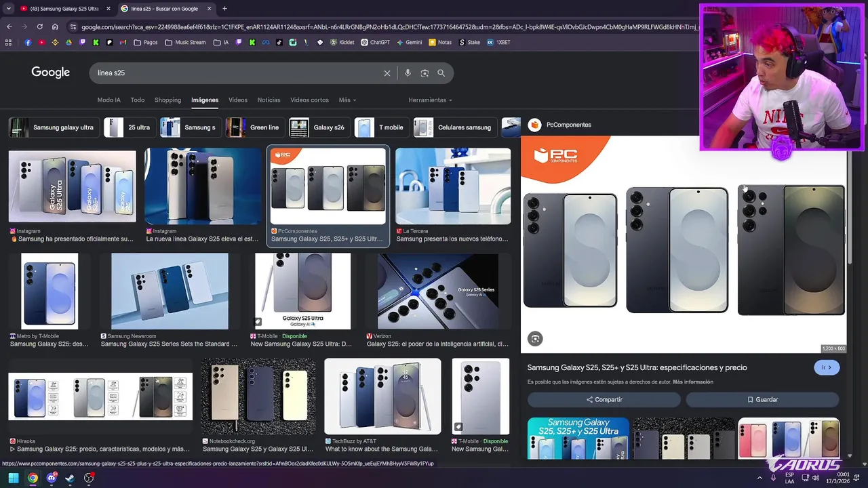Image resolution: width=868 pixels, height=488 pixels.
Task: Switch to the Todo results tab
Action: coord(138,100)
